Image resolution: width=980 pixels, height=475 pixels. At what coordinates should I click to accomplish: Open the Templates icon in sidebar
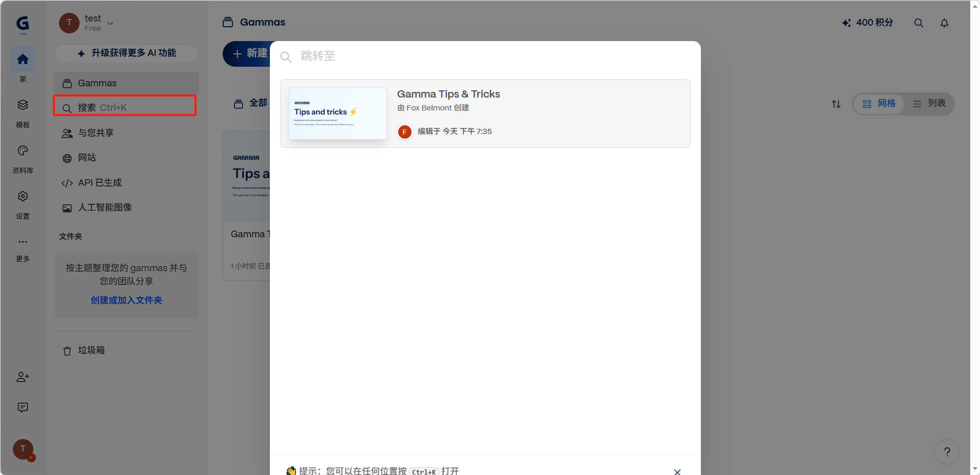pos(23,105)
